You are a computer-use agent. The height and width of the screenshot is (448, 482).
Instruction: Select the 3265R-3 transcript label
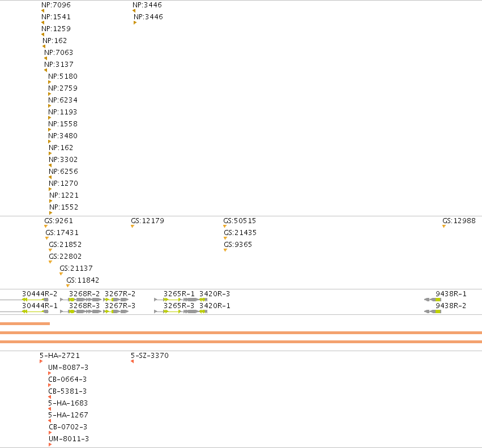point(179,306)
